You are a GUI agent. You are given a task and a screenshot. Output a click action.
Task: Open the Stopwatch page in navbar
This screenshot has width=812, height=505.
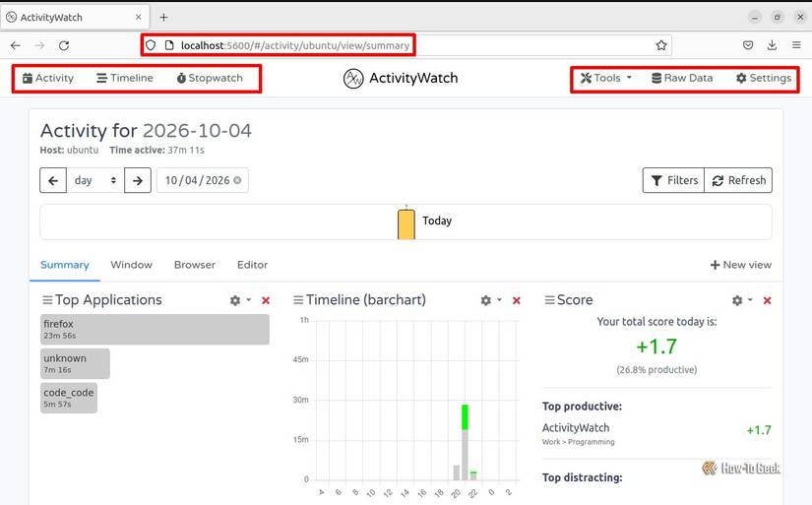210,78
